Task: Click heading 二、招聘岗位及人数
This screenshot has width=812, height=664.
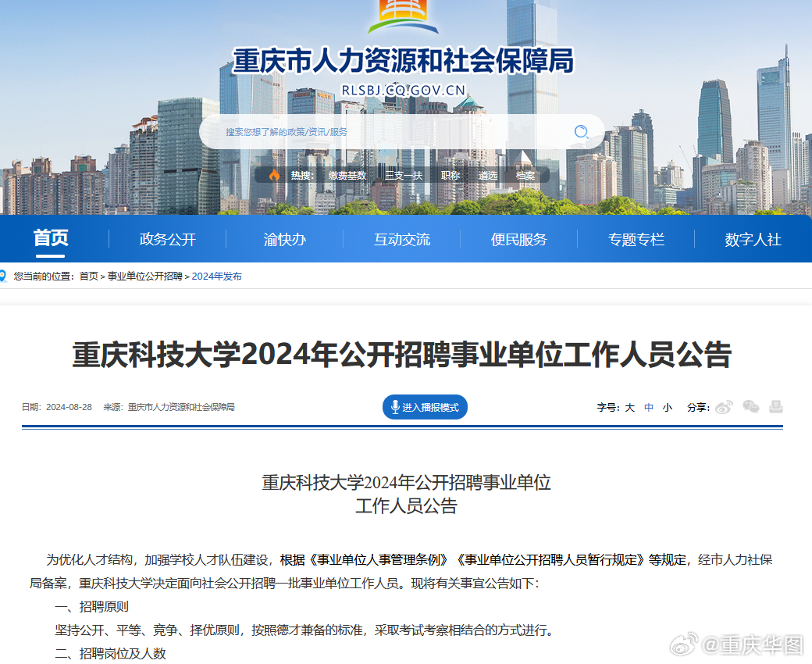Action: pos(110,654)
